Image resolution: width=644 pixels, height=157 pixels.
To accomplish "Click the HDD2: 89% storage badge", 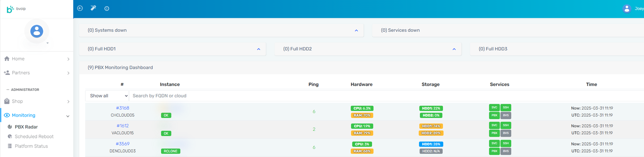I will [x=431, y=133].
